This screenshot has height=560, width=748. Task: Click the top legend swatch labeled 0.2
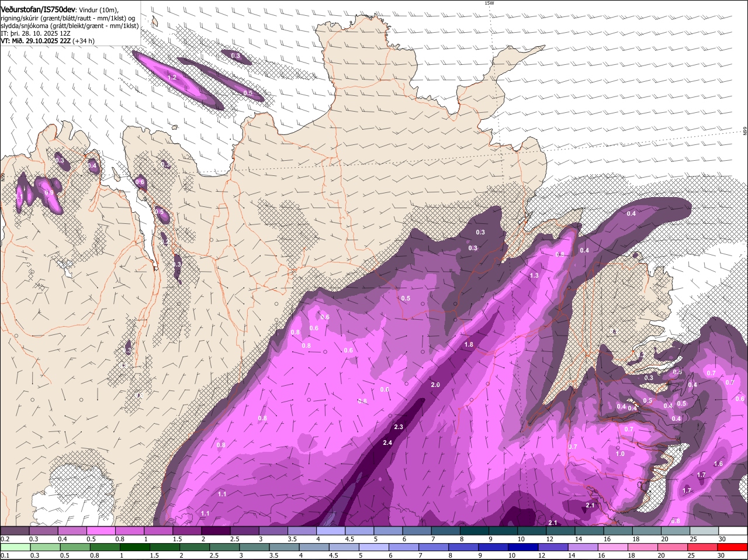[x=15, y=531]
